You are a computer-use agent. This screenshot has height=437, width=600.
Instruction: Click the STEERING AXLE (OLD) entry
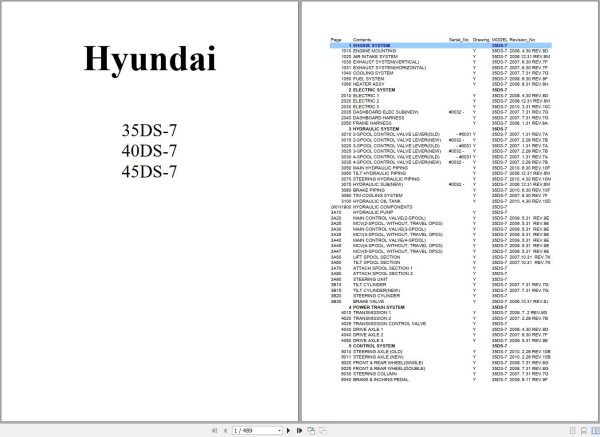377,351
